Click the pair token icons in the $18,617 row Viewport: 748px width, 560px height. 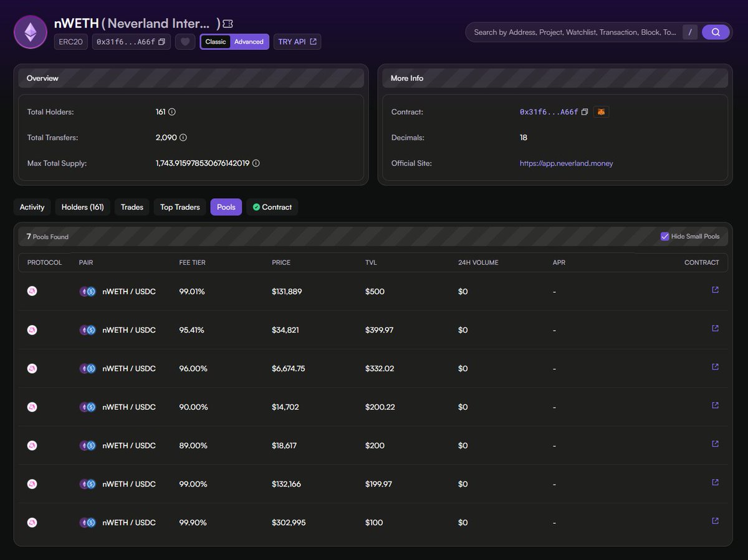click(87, 445)
